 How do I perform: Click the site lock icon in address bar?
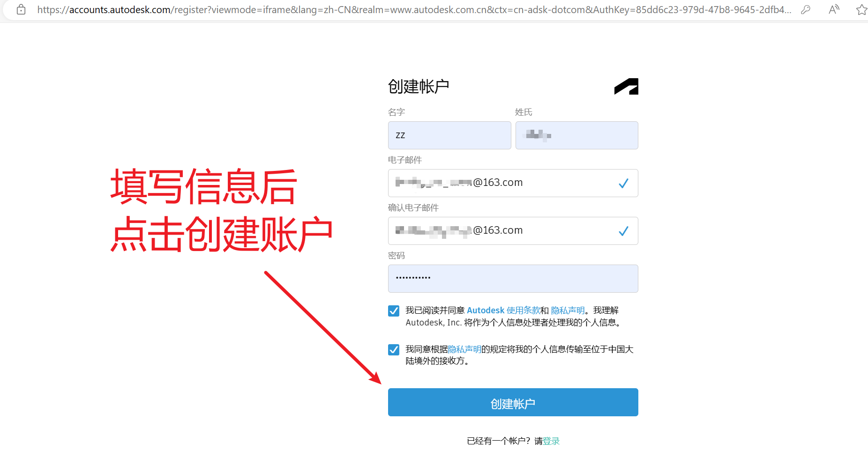click(21, 9)
